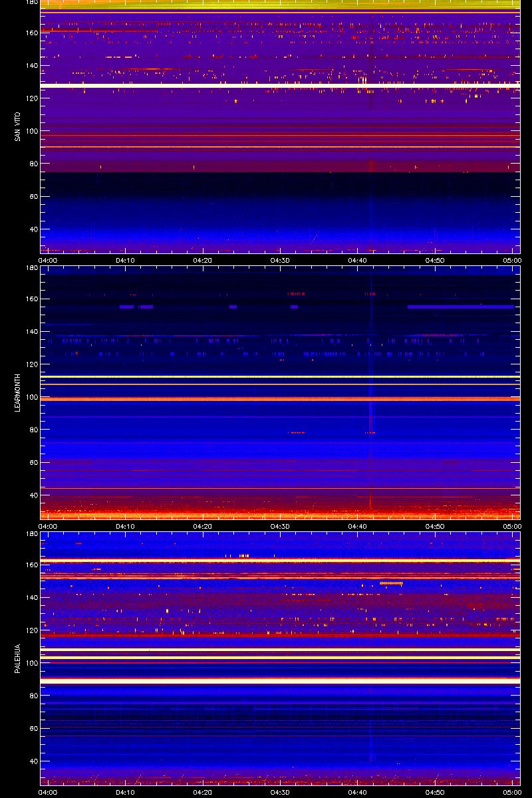532x798 pixels.
Task: Pick the 04:30 tick label under Learmonth panel
Action: 280,526
